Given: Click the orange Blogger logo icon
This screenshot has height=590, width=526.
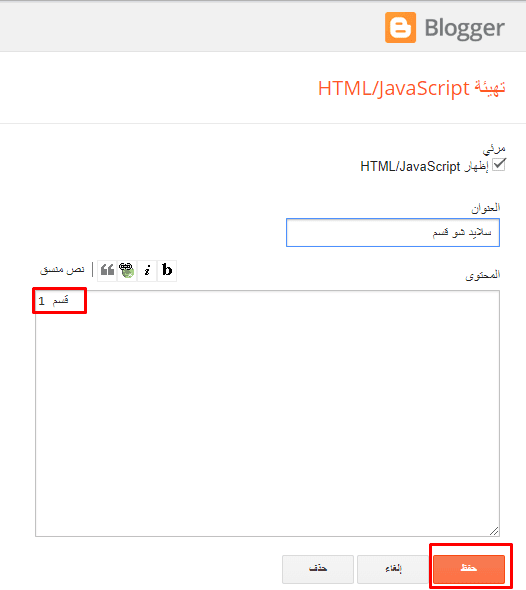Looking at the screenshot, I should pos(400,27).
